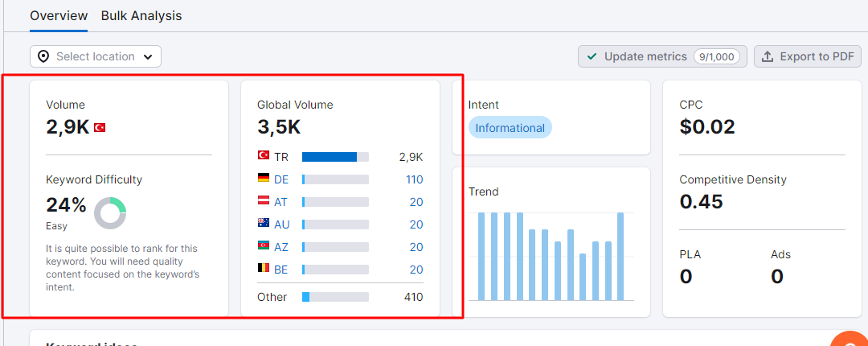Click the AU country link
The height and width of the screenshot is (346, 868).
[282, 224]
